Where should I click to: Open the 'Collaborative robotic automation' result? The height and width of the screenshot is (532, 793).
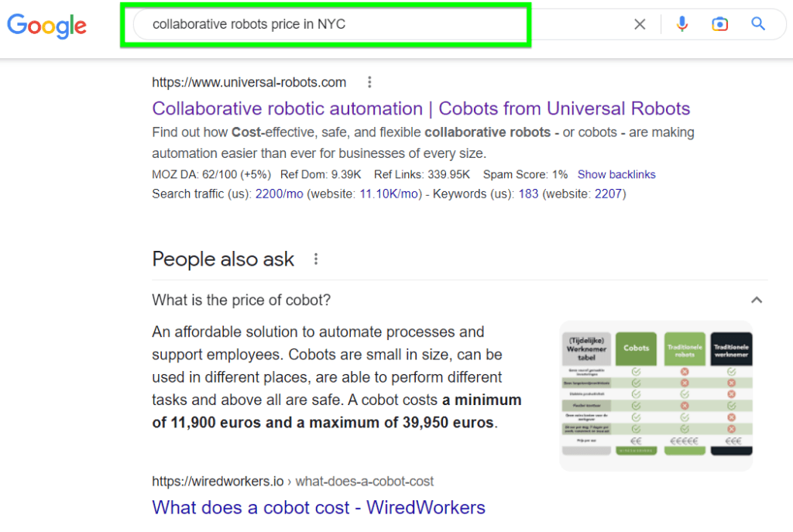[421, 108]
